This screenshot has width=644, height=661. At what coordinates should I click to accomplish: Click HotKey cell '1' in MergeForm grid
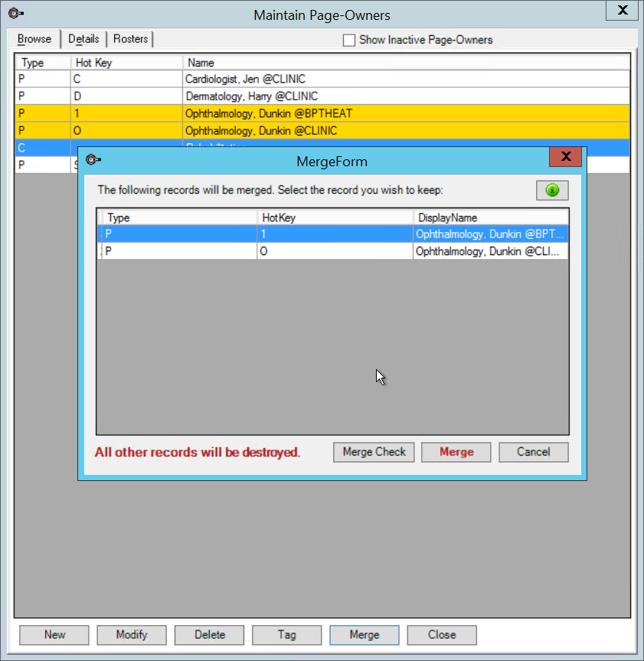pos(335,234)
